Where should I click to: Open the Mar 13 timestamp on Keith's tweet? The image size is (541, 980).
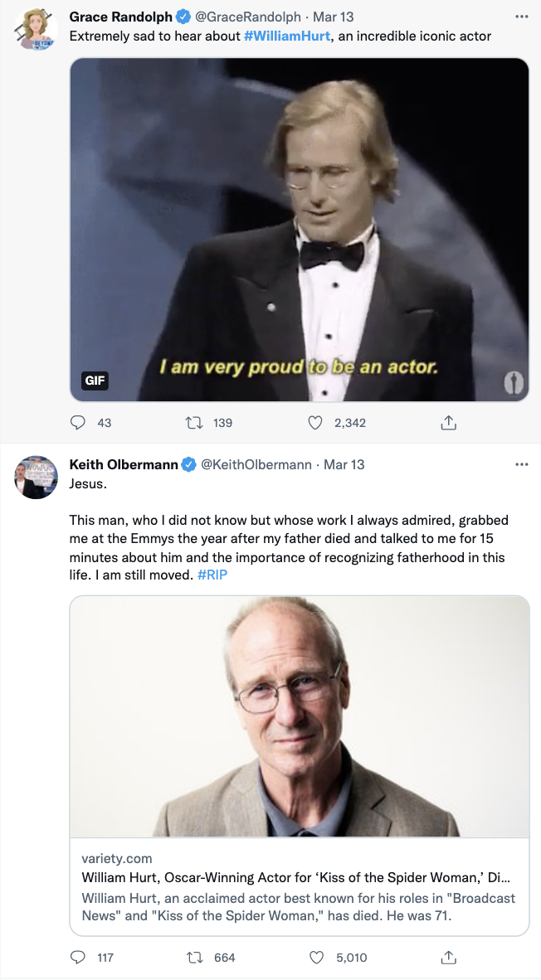tap(344, 464)
